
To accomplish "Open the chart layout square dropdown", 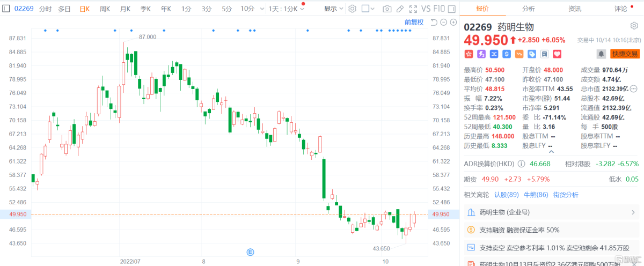I will click(368, 9).
